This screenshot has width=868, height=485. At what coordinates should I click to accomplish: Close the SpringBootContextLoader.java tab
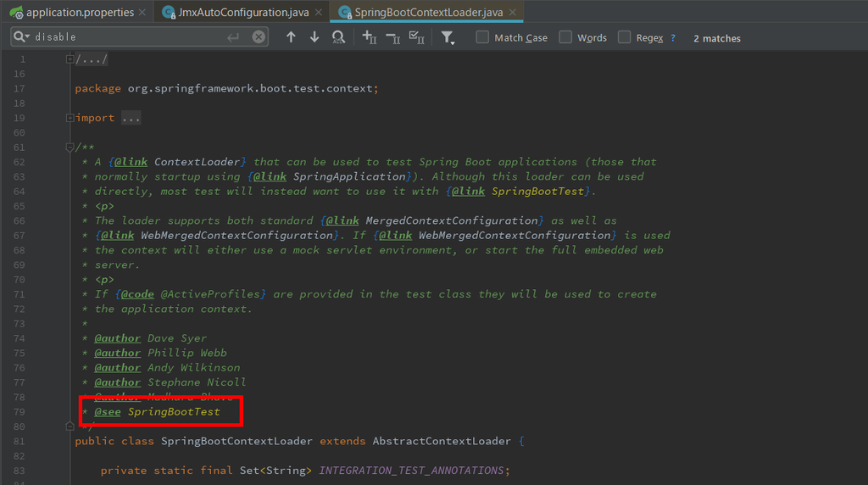513,12
